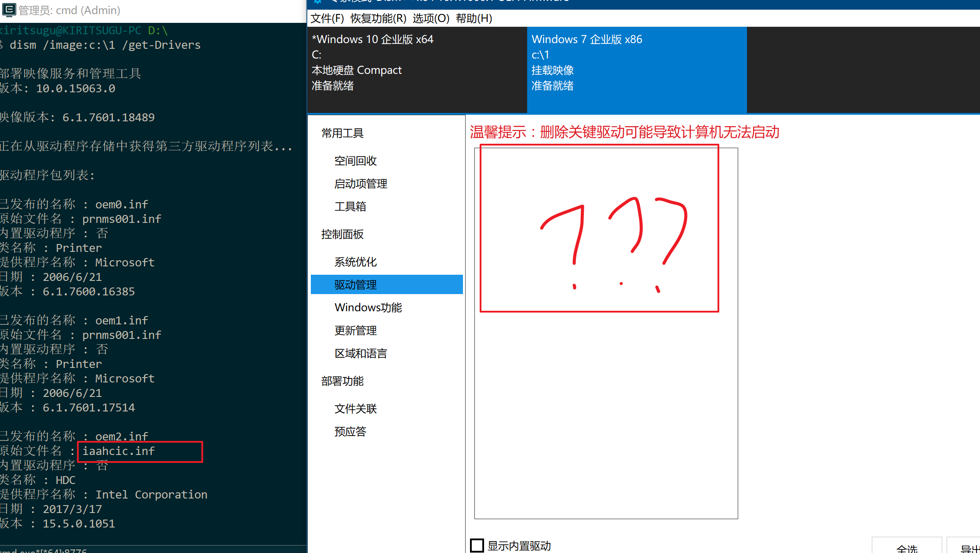The height and width of the screenshot is (553, 980).
Task: Select 系统优化 system optimization
Action: [x=355, y=262]
